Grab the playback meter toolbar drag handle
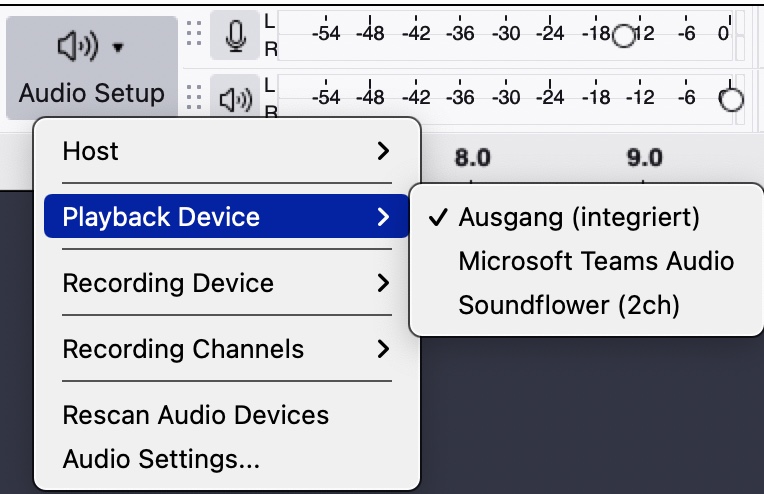Screen dimensions: 764x494 point(194,97)
